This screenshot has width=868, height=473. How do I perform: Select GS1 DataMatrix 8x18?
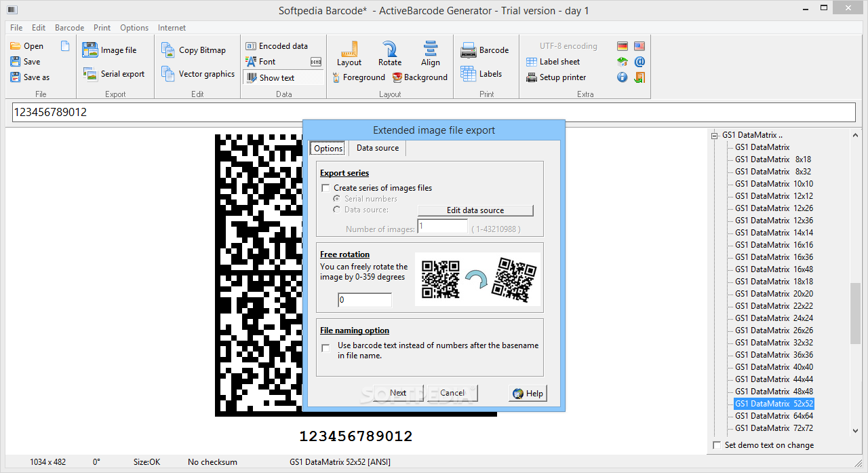point(773,159)
